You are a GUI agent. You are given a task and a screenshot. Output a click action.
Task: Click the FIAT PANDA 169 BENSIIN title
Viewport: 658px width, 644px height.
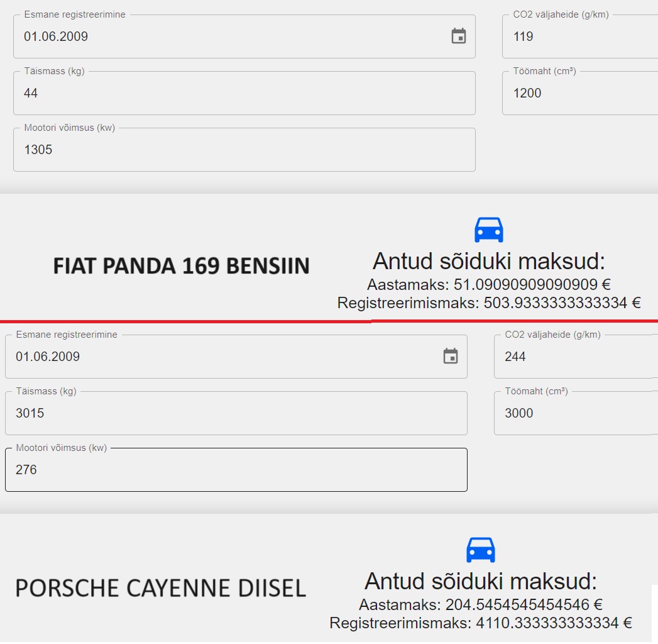coord(181,266)
